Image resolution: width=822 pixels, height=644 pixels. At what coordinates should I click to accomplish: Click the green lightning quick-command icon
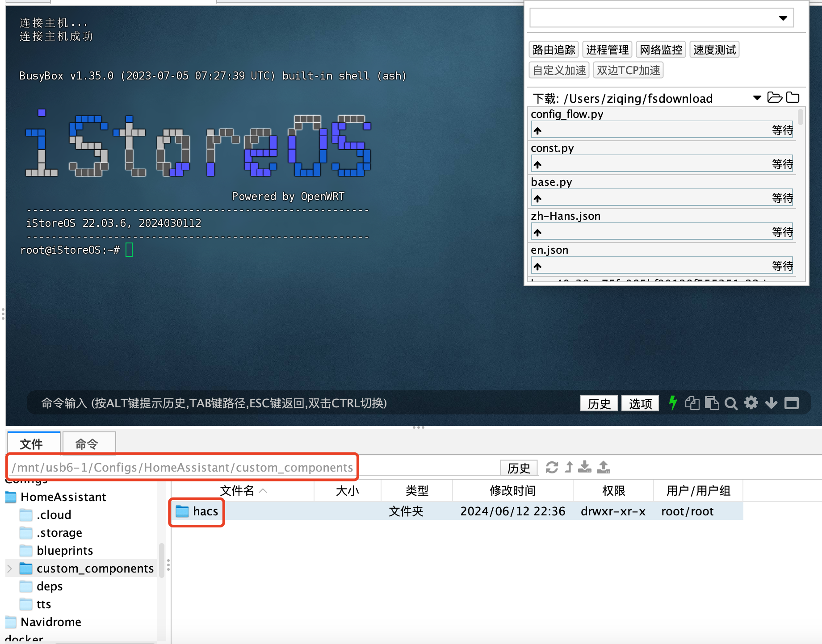click(x=673, y=403)
